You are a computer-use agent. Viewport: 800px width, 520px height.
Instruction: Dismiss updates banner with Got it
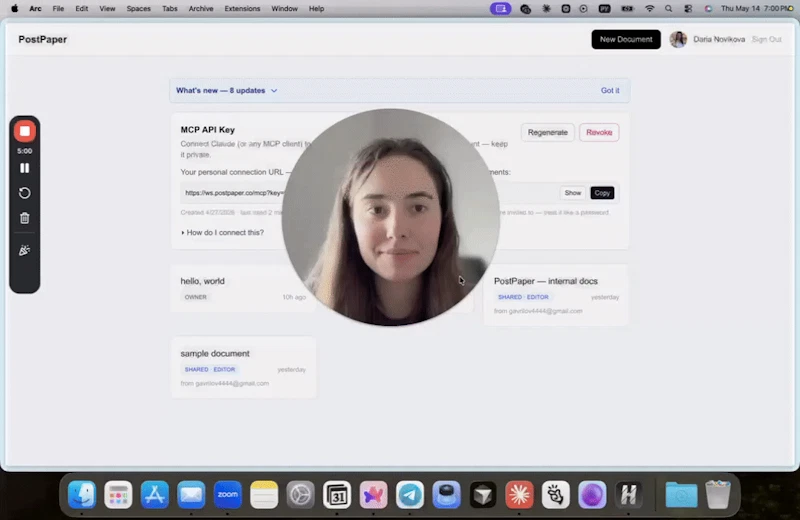pyautogui.click(x=610, y=90)
